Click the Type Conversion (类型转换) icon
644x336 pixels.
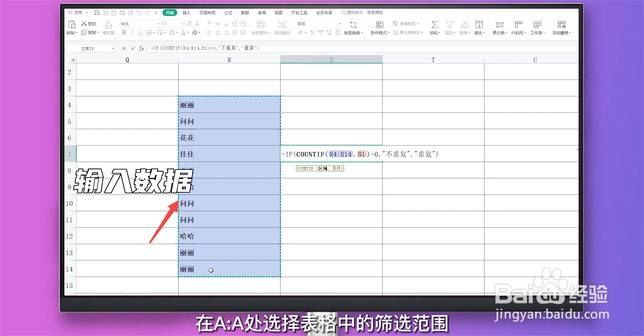coord(353,24)
